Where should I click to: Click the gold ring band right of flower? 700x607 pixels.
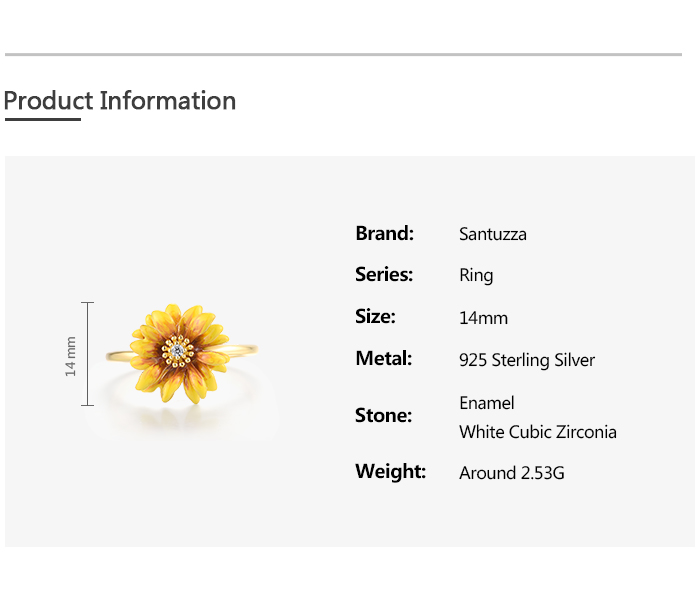click(x=241, y=349)
